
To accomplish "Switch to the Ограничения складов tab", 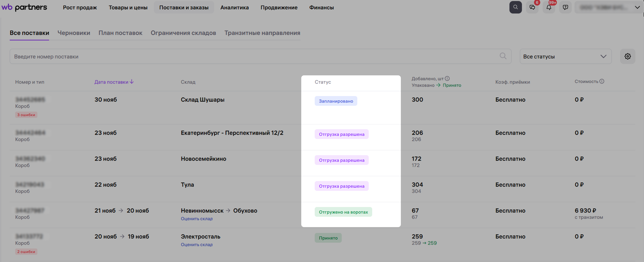I will pyautogui.click(x=183, y=33).
